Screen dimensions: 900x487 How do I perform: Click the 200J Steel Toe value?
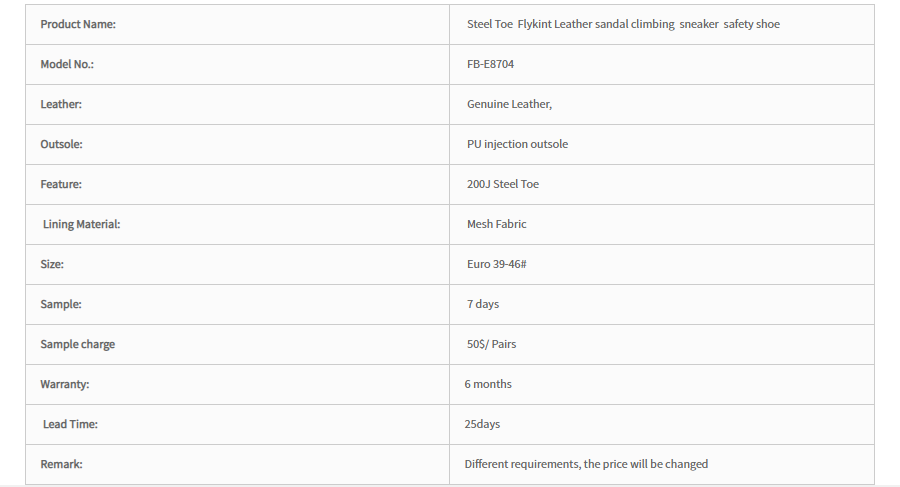click(x=503, y=184)
